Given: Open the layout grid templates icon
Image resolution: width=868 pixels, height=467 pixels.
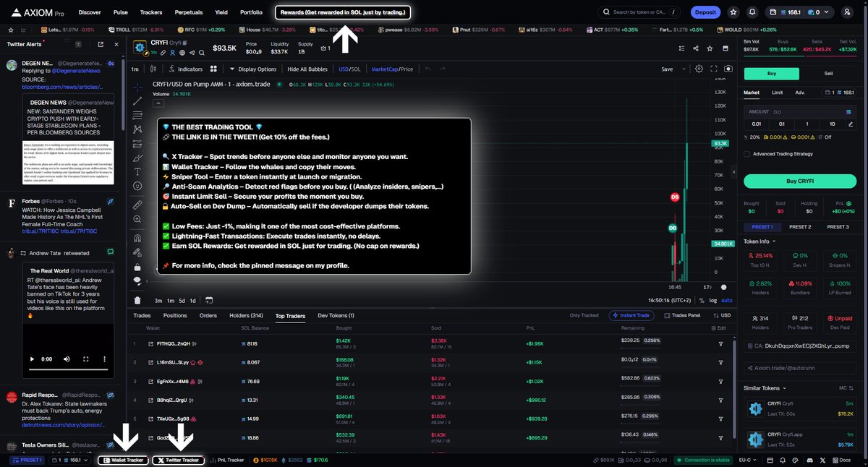Looking at the screenshot, I should [x=213, y=69].
